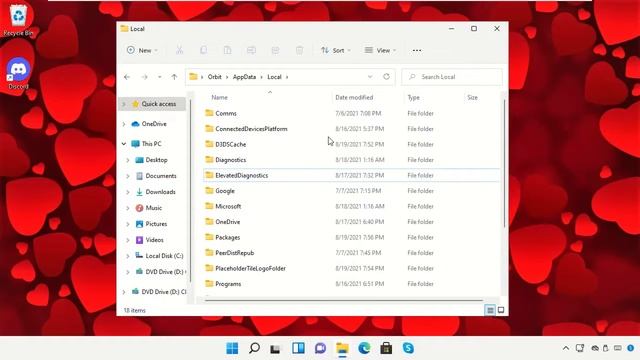Viewport: 640px width, 360px height.
Task: Click the horizontal scrollbar below file list
Action: pyautogui.click(x=343, y=300)
